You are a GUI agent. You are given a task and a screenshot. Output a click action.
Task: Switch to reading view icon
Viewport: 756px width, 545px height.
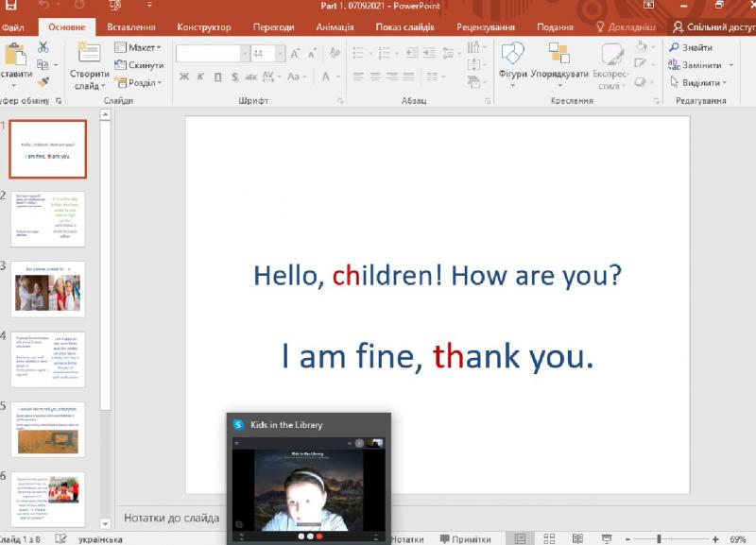tap(577, 538)
